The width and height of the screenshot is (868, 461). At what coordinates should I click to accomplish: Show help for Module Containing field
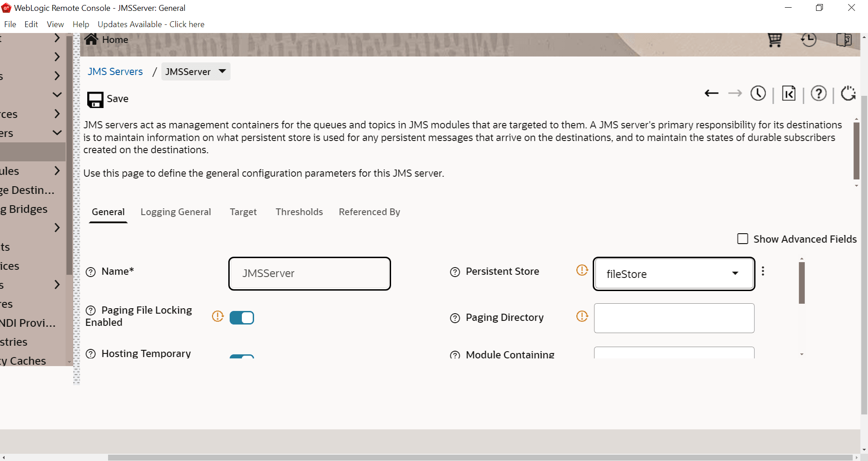(455, 355)
